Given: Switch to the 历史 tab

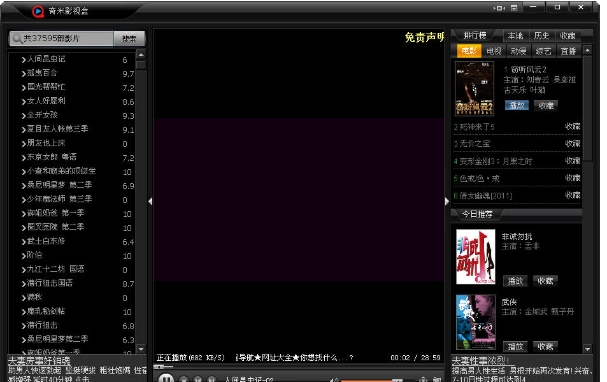Looking at the screenshot, I should 541,36.
